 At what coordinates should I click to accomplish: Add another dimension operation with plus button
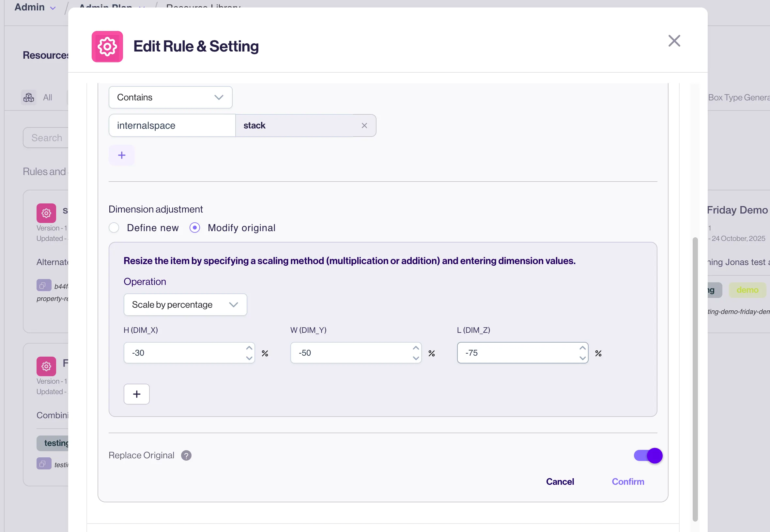click(x=137, y=394)
